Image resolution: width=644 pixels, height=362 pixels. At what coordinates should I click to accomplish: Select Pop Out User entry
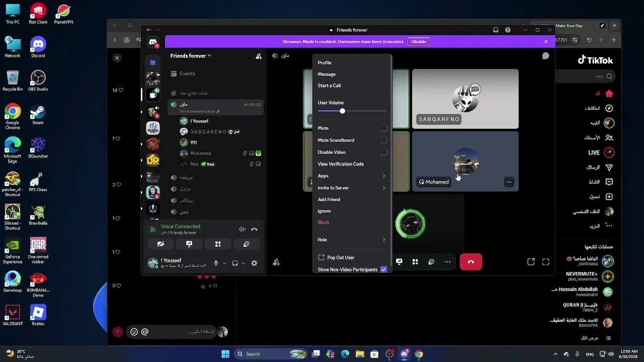click(352, 257)
